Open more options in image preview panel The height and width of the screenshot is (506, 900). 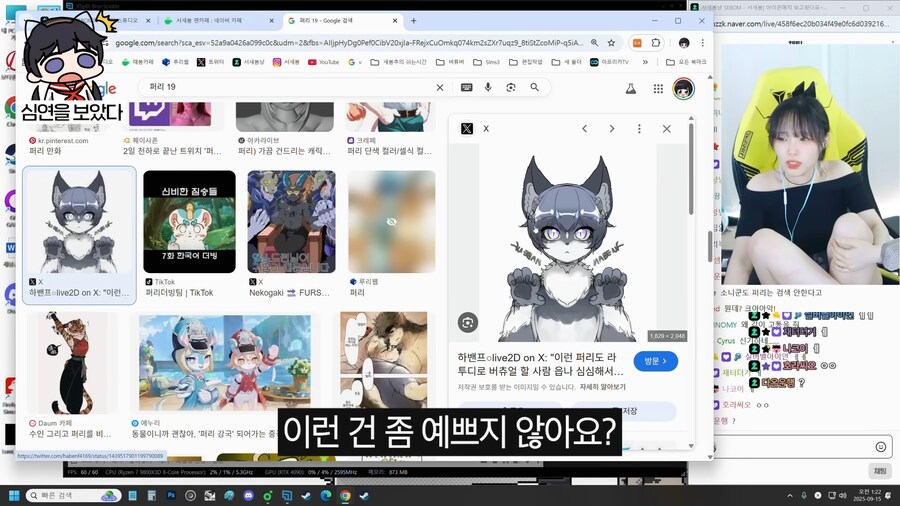click(x=639, y=129)
